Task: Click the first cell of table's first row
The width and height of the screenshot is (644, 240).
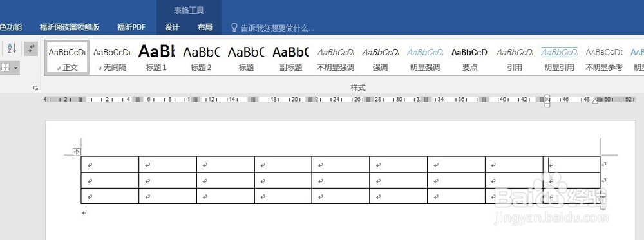Action: 110,165
